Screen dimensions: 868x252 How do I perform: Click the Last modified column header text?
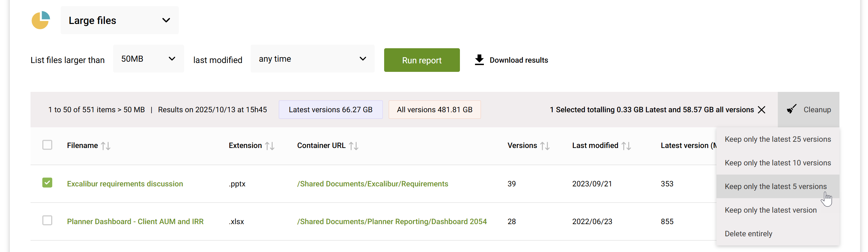[x=595, y=146]
